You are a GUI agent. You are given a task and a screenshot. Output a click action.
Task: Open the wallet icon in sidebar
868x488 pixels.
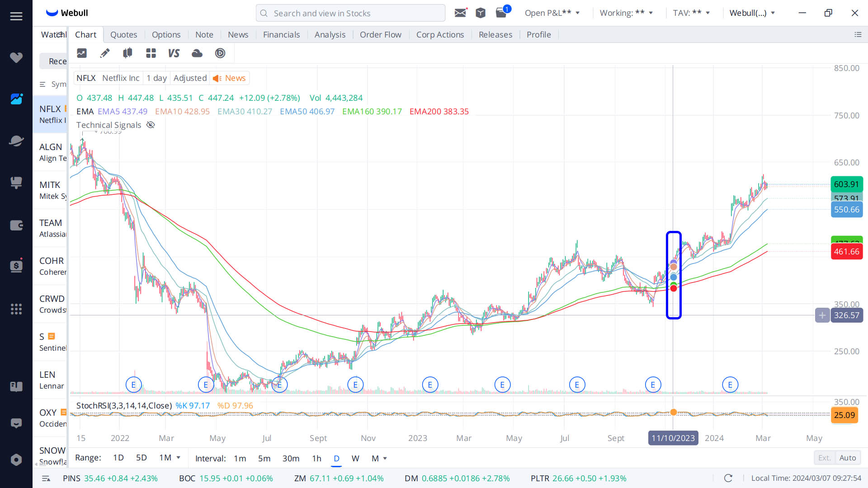[16, 225]
